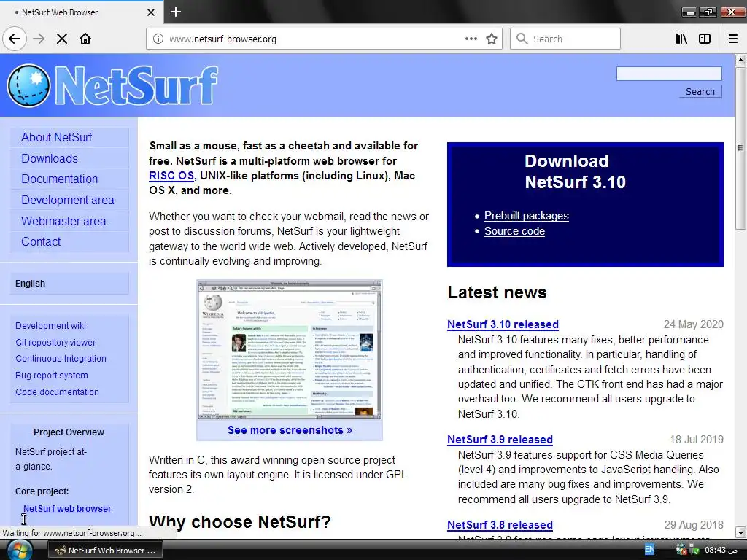Image resolution: width=747 pixels, height=560 pixels.
Task: Open the hamburger application menu
Action: tap(733, 39)
